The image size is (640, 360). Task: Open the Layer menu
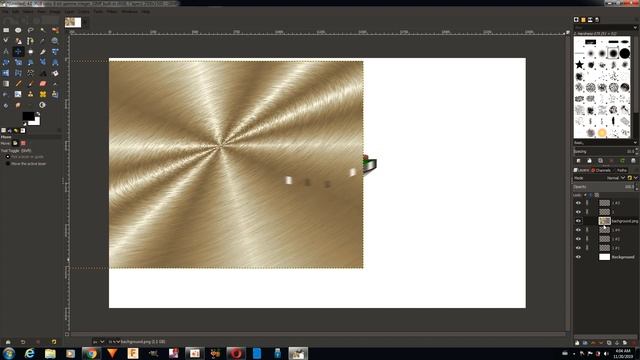(x=69, y=11)
